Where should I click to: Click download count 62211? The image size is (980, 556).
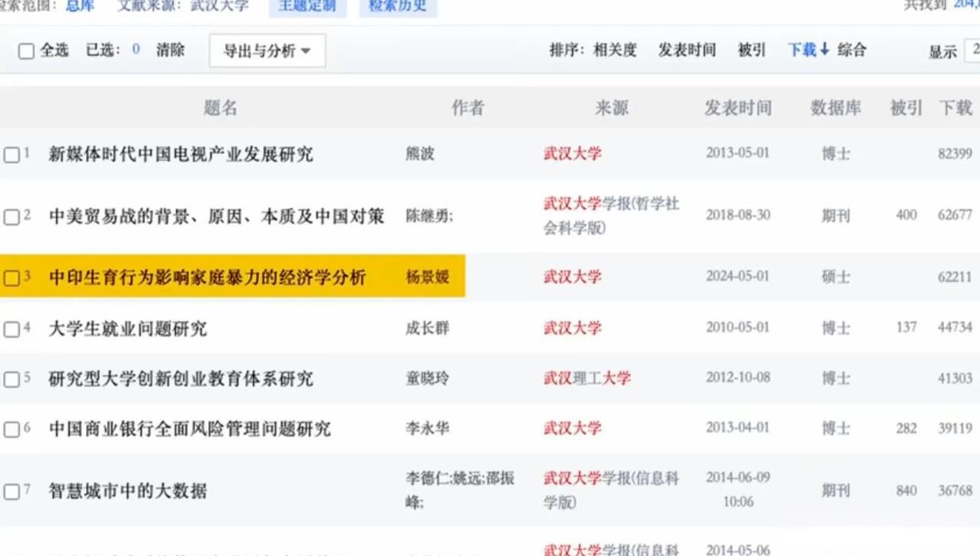(x=955, y=277)
